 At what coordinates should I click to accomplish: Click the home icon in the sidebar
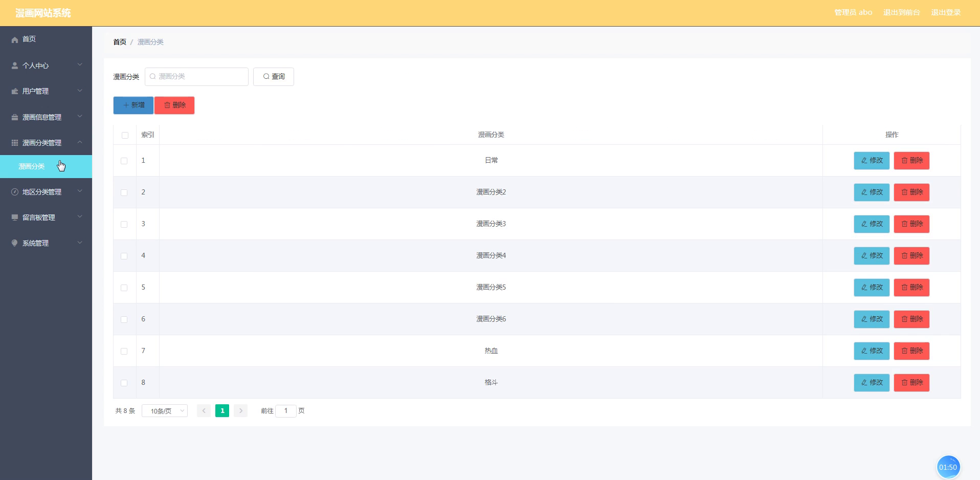[15, 39]
